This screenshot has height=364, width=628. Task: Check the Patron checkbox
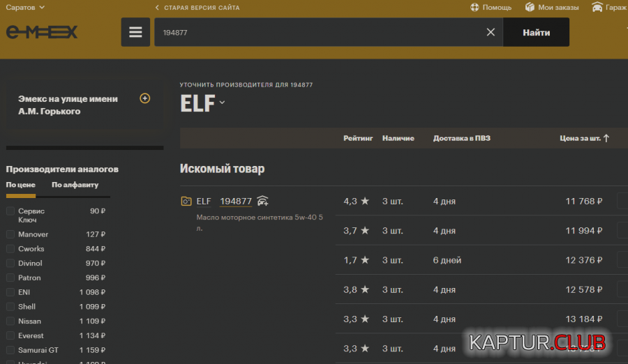click(10, 278)
